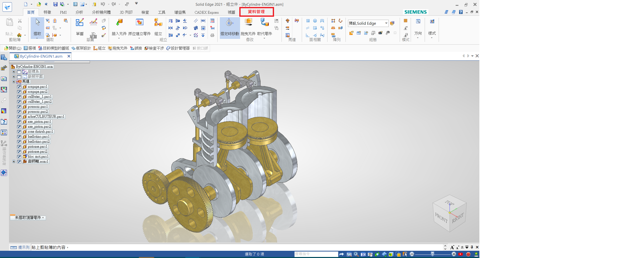Screen dimensions: 644x258
Task: Click the camera icon in 組態 group
Action: [380, 33]
